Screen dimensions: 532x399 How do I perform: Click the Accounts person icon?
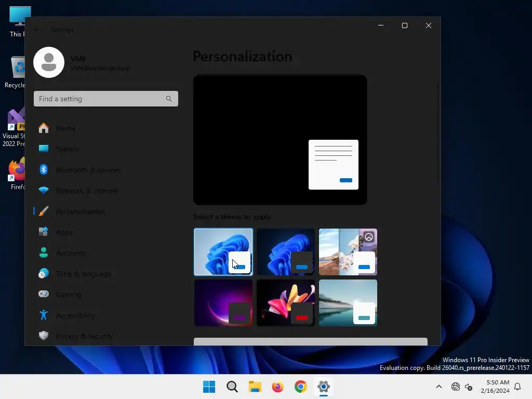tap(44, 253)
